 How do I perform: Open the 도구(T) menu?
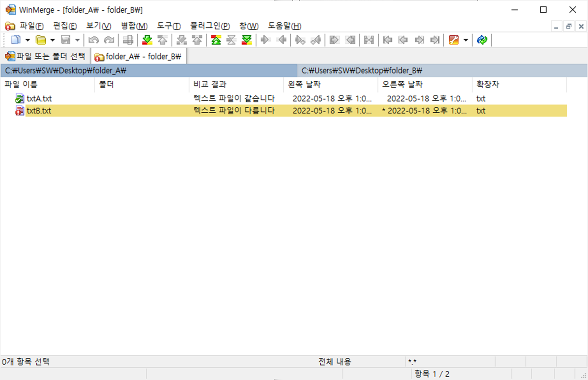[169, 26]
